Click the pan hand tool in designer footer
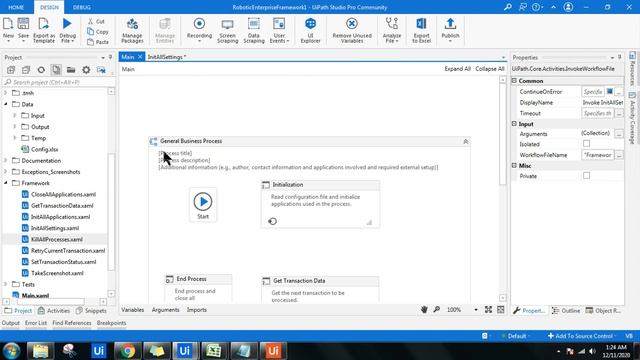The height and width of the screenshot is (360, 640). [424, 310]
